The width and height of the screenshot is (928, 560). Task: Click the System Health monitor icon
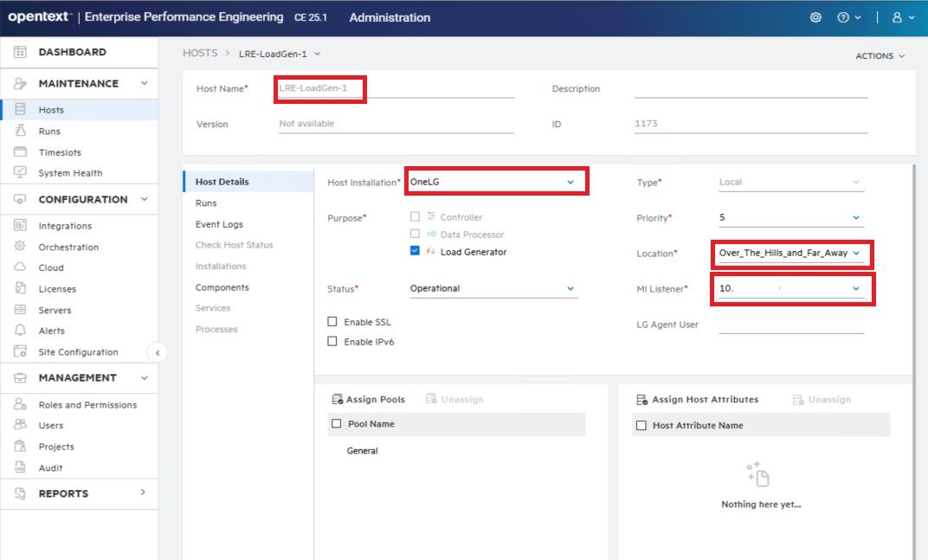pyautogui.click(x=20, y=173)
